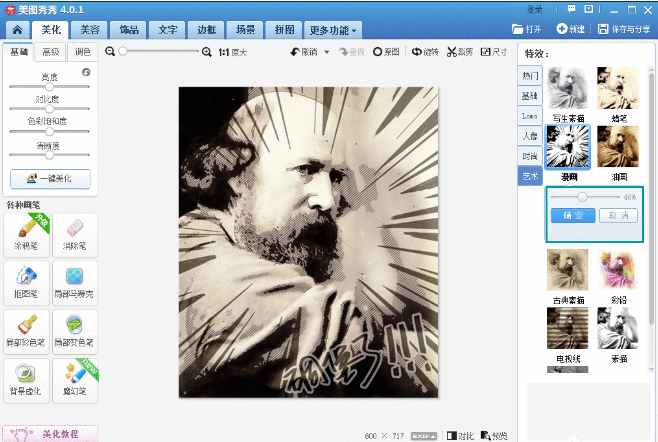Toggle the 对比 compare view
Screen dimensions: 658x442
pyautogui.click(x=461, y=435)
